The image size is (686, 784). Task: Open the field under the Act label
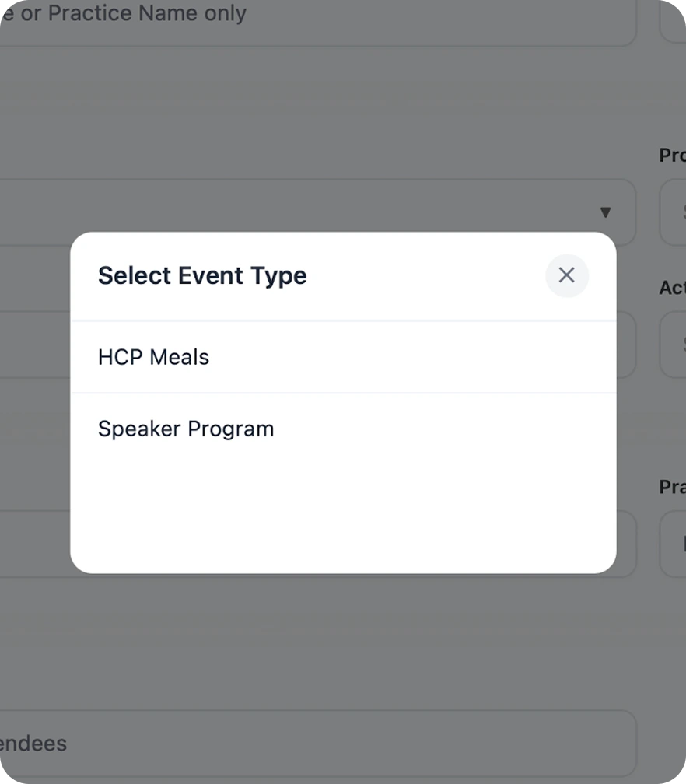[674, 345]
